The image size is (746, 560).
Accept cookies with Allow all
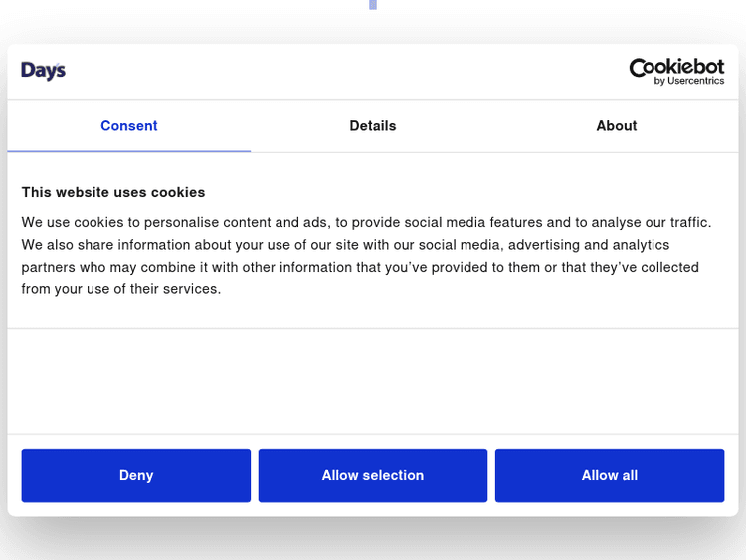pos(609,475)
